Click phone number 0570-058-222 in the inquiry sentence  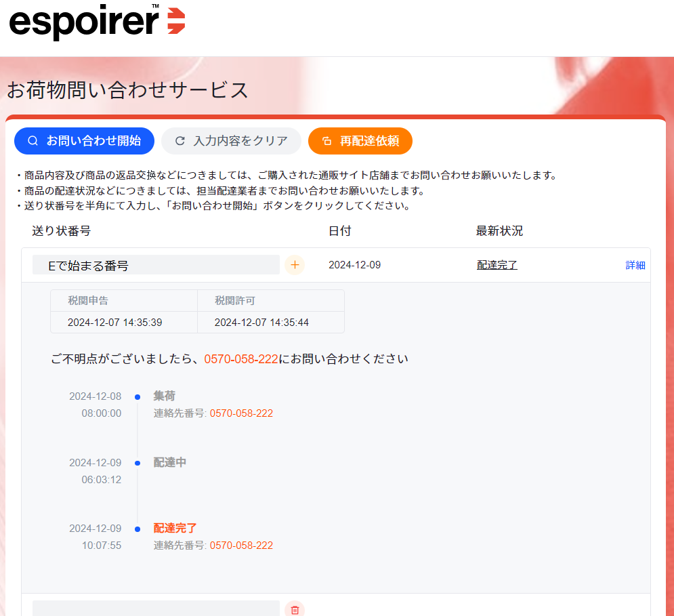click(x=241, y=358)
